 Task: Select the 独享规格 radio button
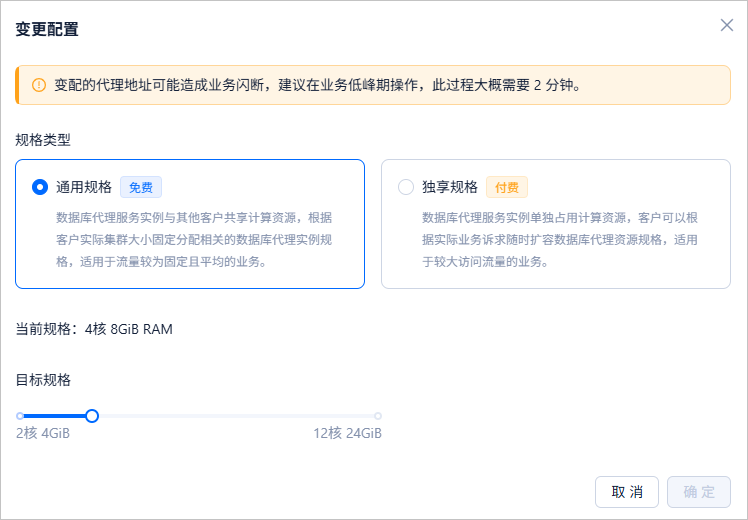pyautogui.click(x=406, y=187)
